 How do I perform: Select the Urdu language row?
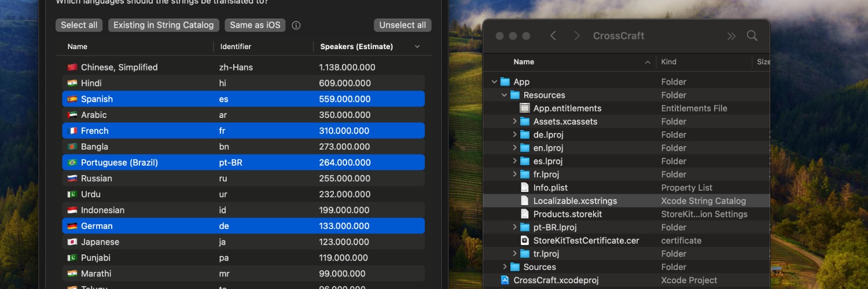click(244, 194)
